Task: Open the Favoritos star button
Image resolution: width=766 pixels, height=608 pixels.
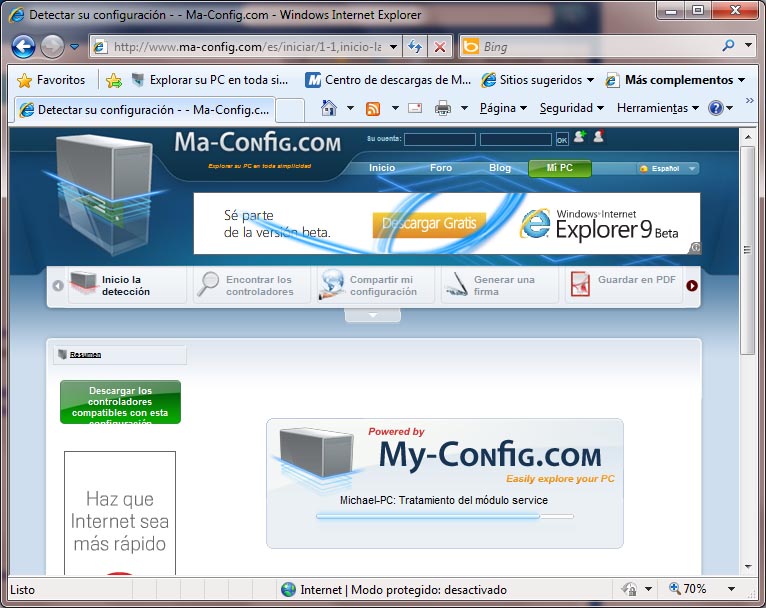Action: point(51,80)
